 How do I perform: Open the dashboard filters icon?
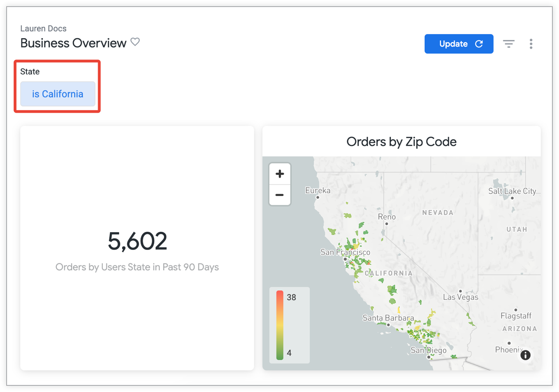pyautogui.click(x=509, y=44)
